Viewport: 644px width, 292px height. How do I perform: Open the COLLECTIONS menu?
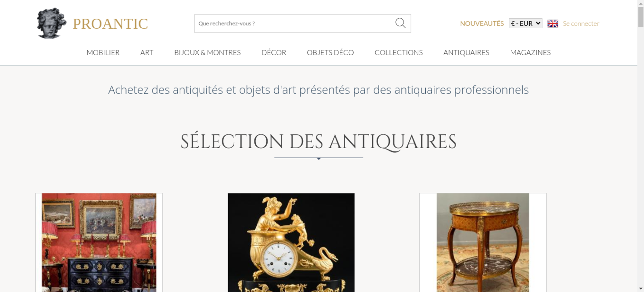[x=399, y=52]
